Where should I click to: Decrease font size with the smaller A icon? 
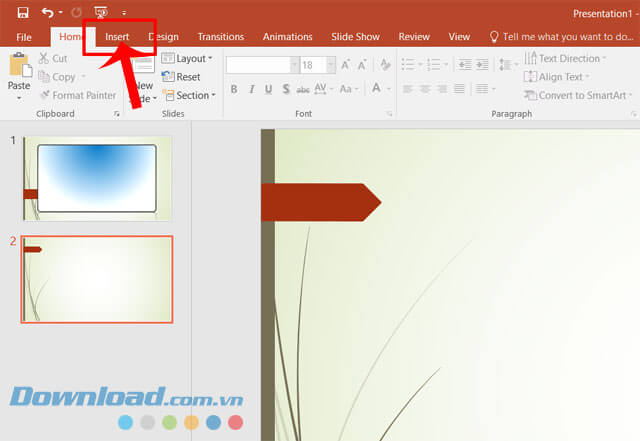(362, 65)
